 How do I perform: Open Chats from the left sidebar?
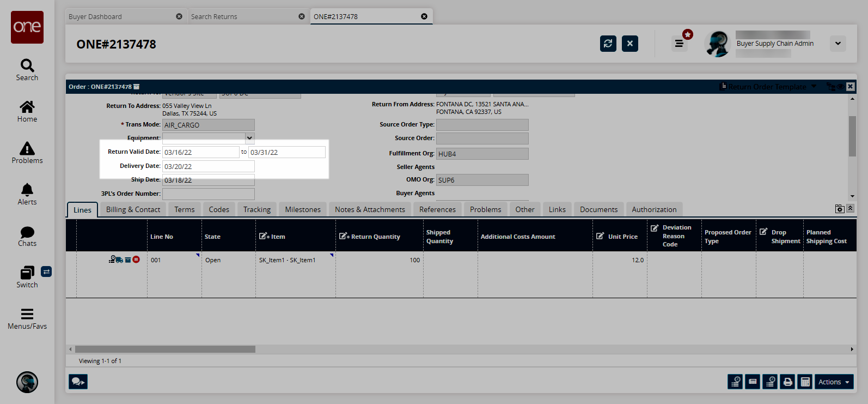27,236
